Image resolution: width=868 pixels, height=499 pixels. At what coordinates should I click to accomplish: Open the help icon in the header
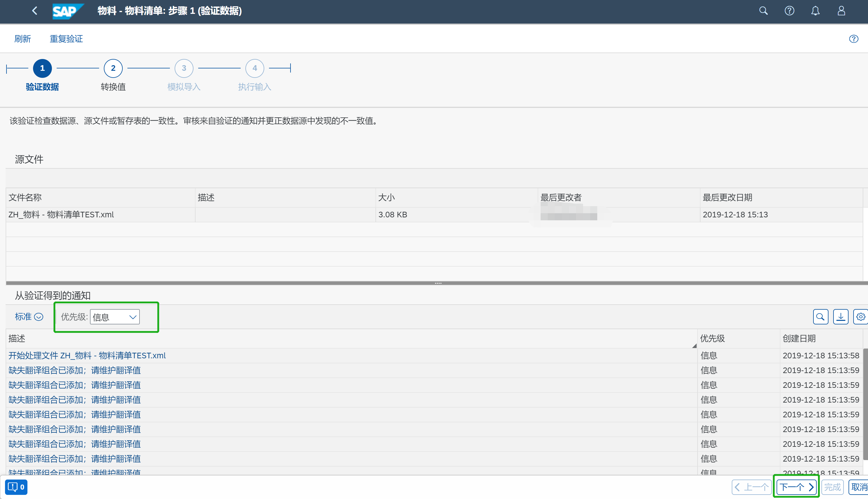(x=789, y=11)
